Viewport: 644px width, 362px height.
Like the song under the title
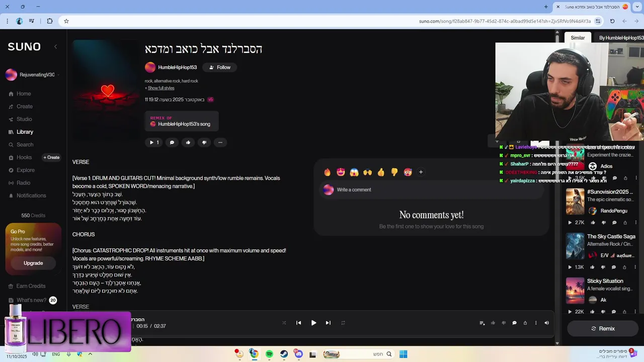click(x=188, y=142)
